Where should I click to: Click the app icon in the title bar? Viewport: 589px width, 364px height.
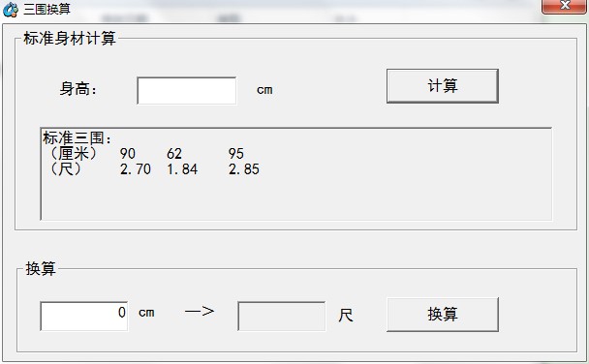[10, 10]
